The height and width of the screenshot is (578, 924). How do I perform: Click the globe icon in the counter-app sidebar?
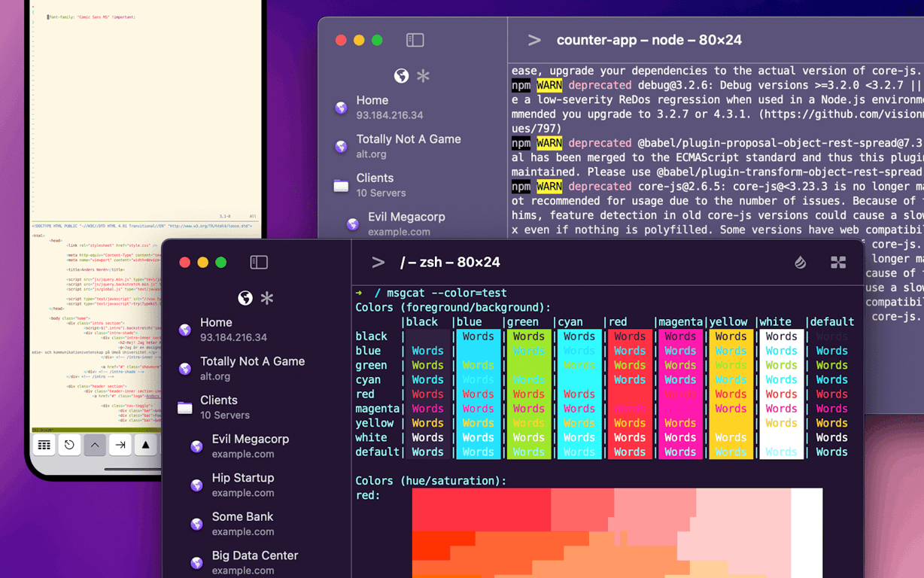[x=401, y=76]
